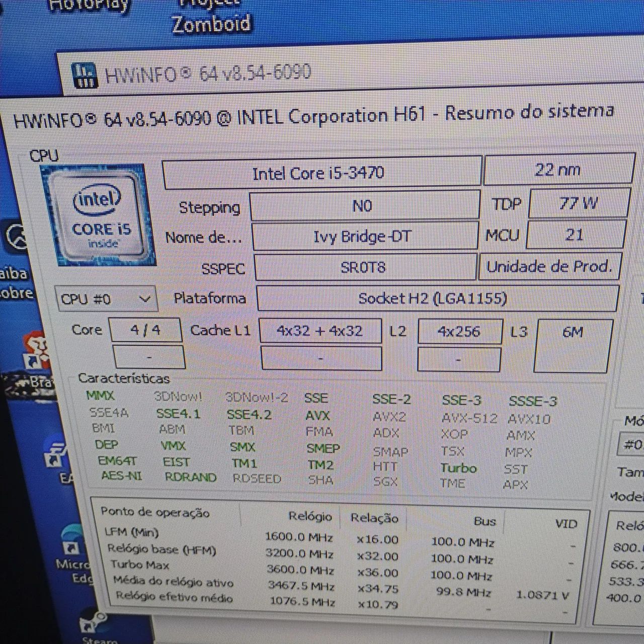
Task: Click the Ponto de operação column header
Action: pos(155,512)
